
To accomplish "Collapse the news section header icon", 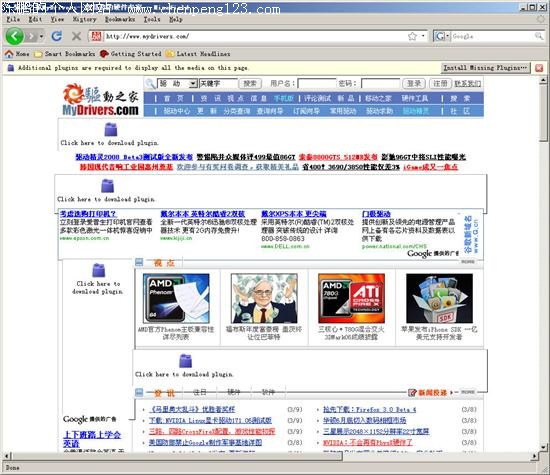I will click(139, 392).
